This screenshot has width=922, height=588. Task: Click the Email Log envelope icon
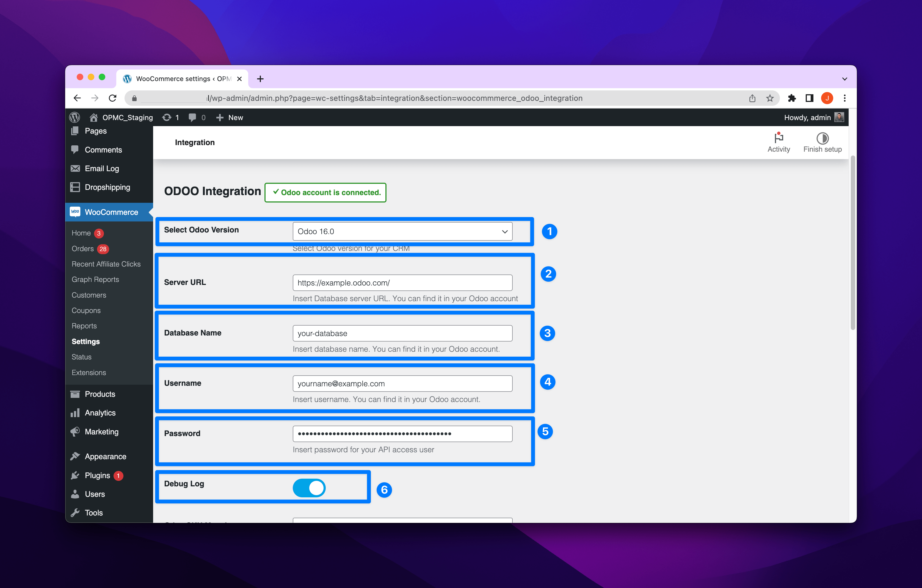(x=75, y=168)
